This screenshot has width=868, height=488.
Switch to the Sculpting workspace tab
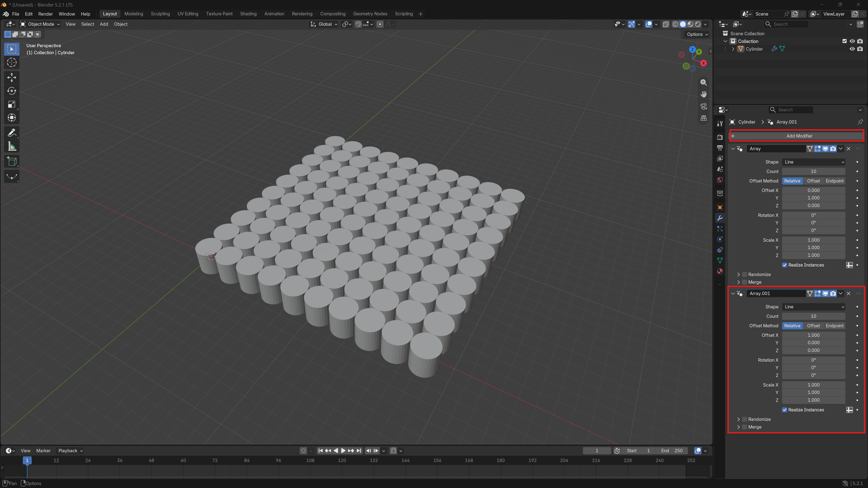[160, 14]
